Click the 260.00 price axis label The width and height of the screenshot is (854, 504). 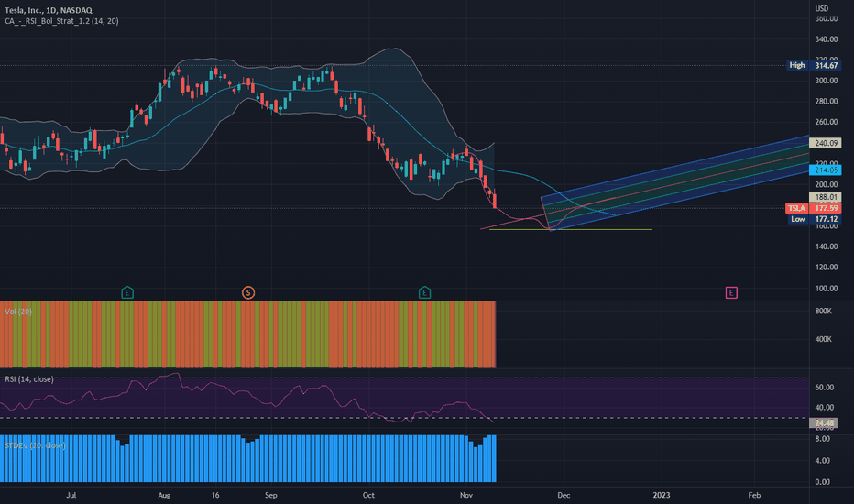826,122
